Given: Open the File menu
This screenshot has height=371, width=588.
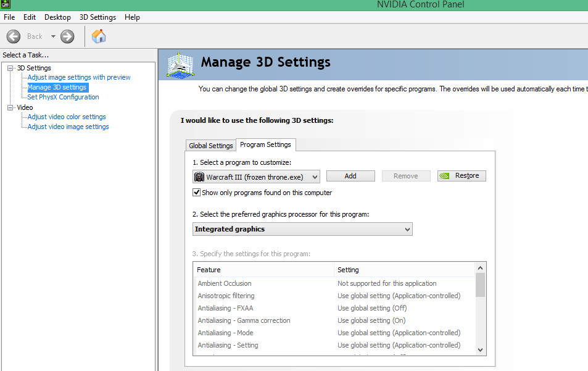Looking at the screenshot, I should tap(9, 17).
